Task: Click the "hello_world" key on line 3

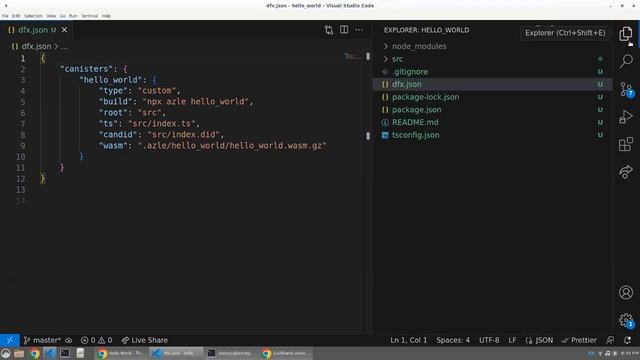Action: click(110, 80)
